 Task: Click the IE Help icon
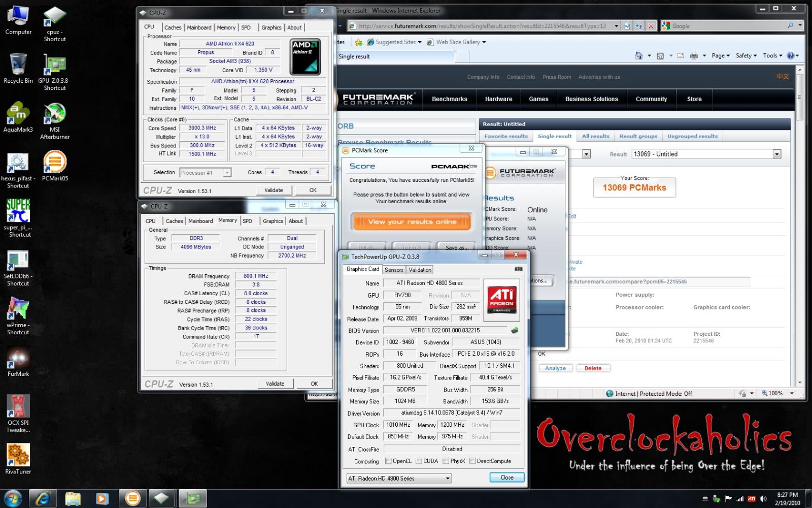791,56
